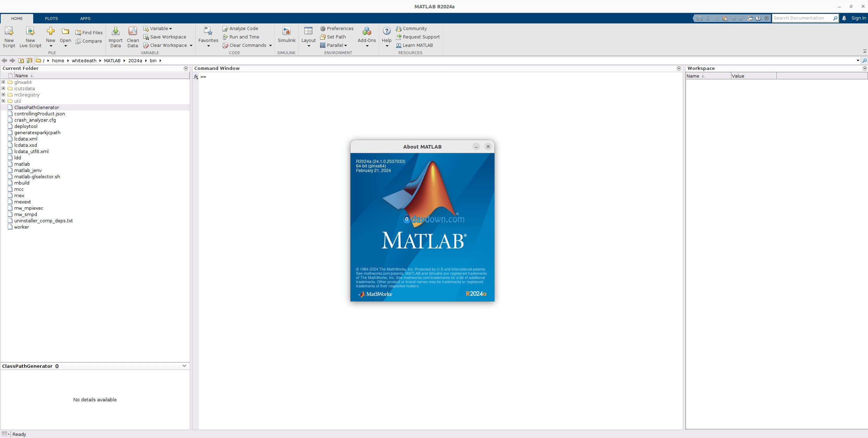The height and width of the screenshot is (438, 868).
Task: Switch to the HOME tab
Action: click(17, 19)
